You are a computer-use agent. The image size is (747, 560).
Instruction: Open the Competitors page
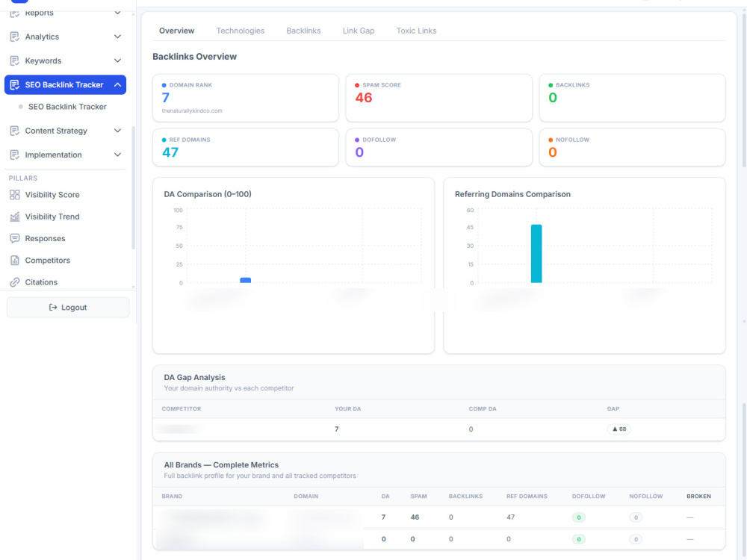(48, 261)
